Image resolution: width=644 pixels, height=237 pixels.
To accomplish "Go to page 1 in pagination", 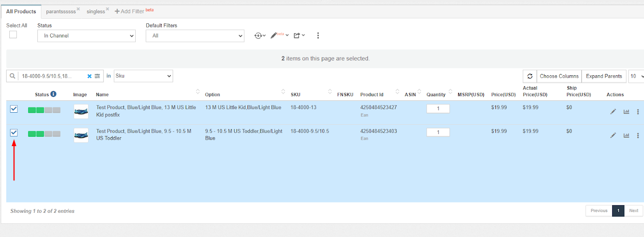I will pyautogui.click(x=618, y=211).
